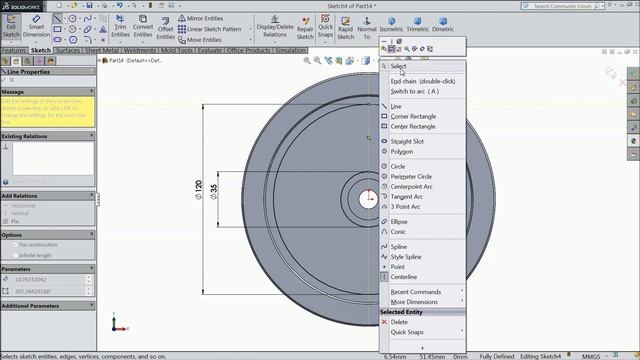Open the Features tab
Image resolution: width=640 pixels, height=360 pixels.
click(x=14, y=50)
